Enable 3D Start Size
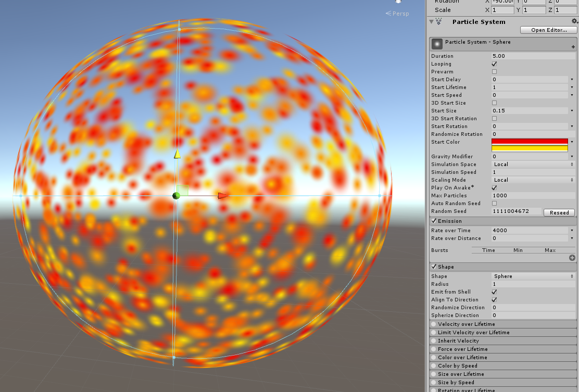Viewport: 579px width, 392px height. click(x=495, y=103)
